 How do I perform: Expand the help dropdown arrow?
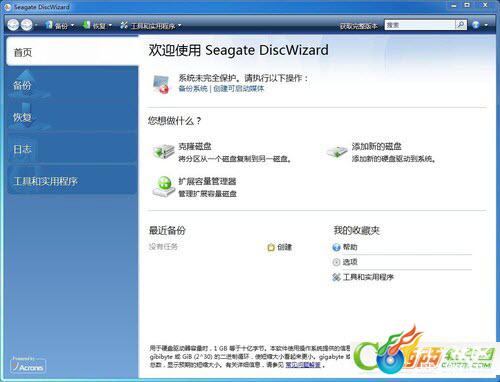[486, 25]
